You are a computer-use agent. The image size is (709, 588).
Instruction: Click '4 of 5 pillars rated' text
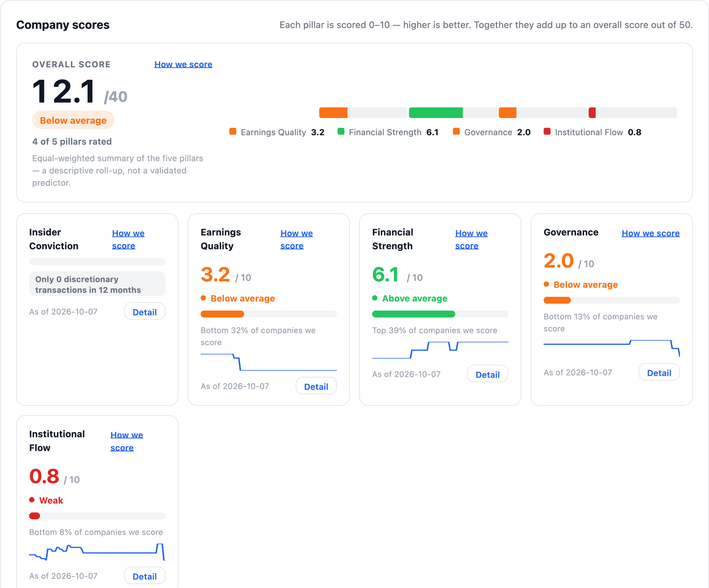pyautogui.click(x=72, y=141)
